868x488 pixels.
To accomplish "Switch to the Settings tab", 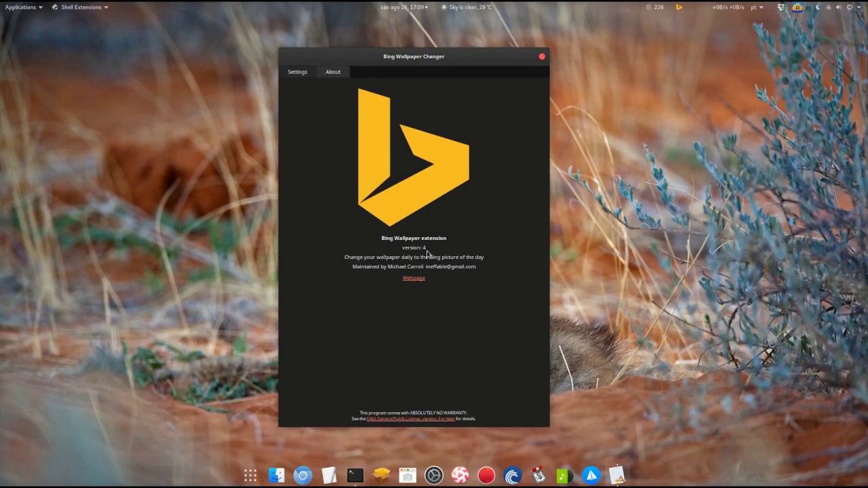I will point(297,72).
